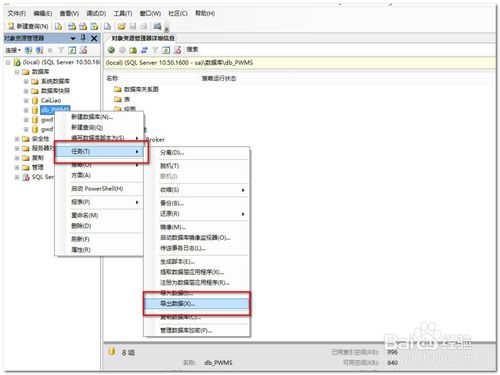Select the 对象资源管理器详细信息 tab

pos(143,38)
